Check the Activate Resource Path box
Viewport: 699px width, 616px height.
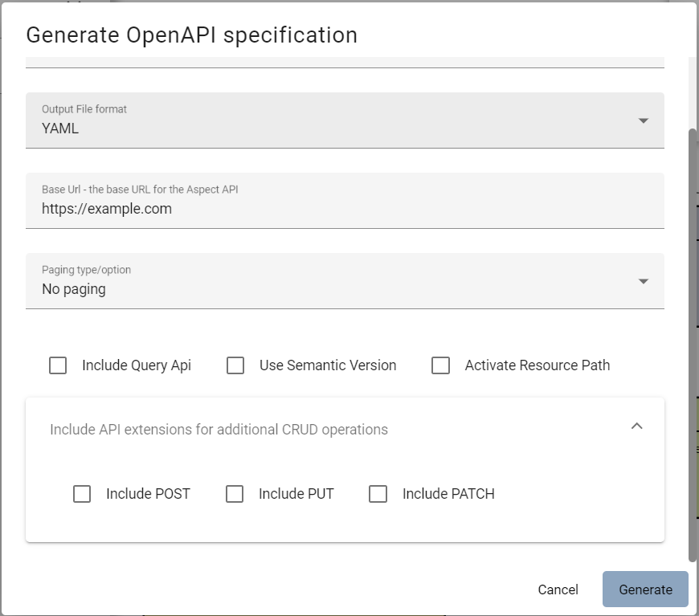pos(440,365)
